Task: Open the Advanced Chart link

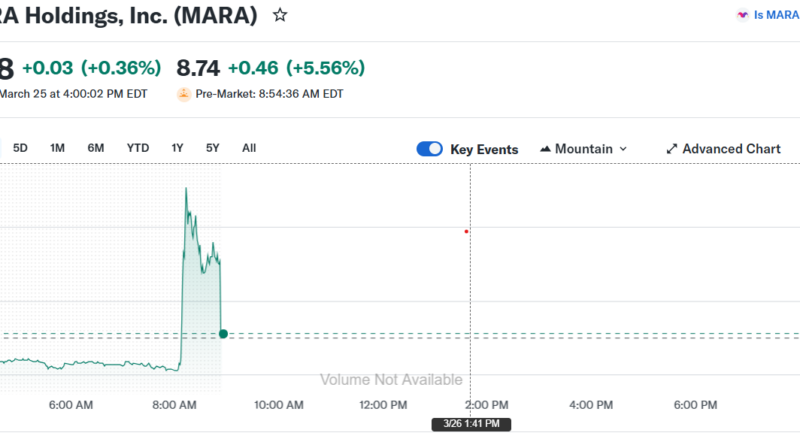Action: coord(731,149)
